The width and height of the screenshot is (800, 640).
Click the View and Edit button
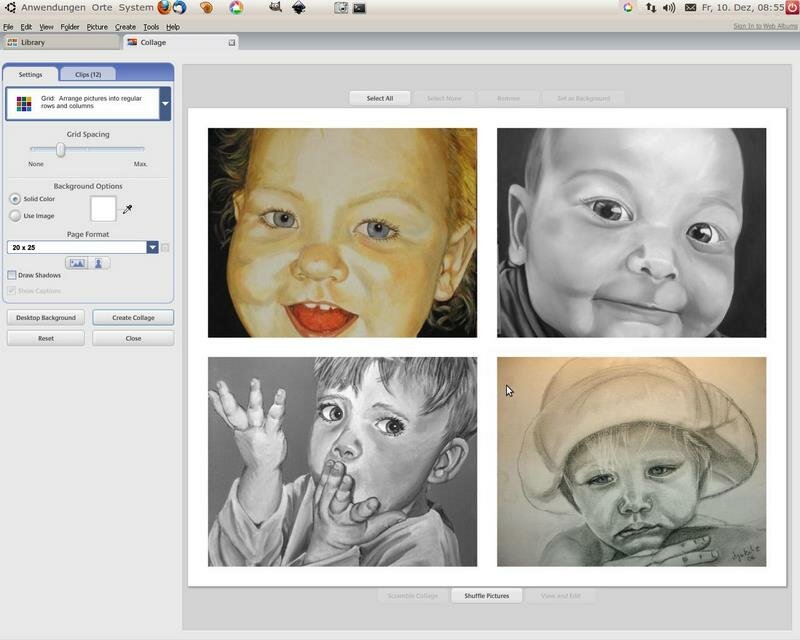[x=561, y=596]
